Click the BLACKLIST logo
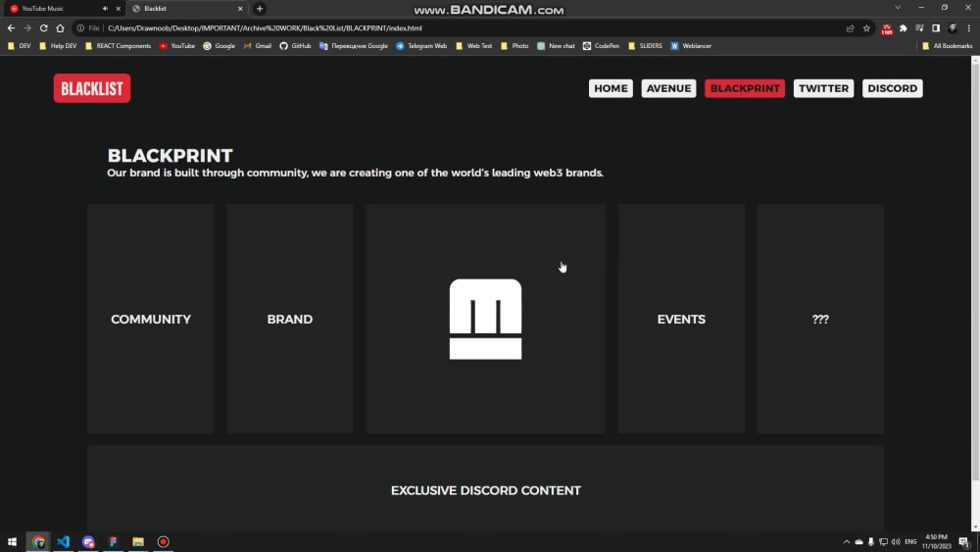 (92, 88)
